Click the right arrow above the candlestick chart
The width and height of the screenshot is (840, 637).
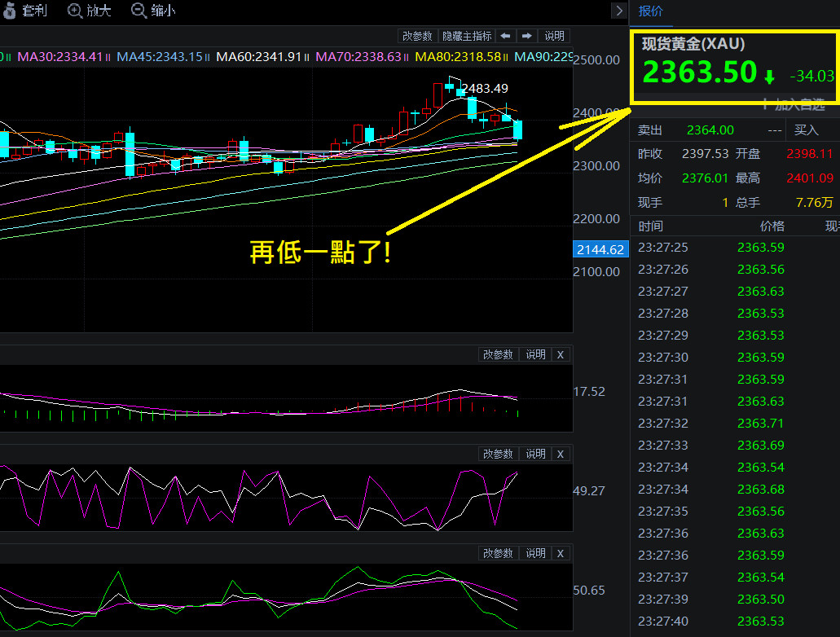[527, 36]
